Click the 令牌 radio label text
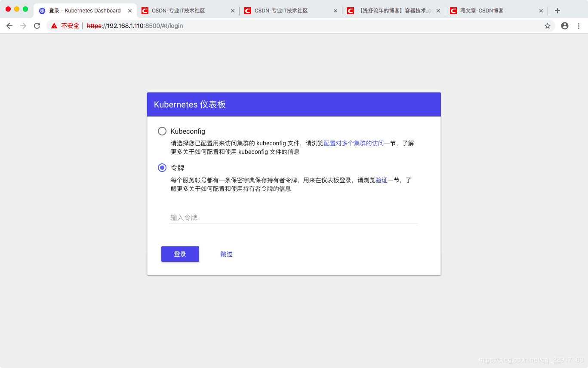The height and width of the screenshot is (368, 588). [178, 168]
